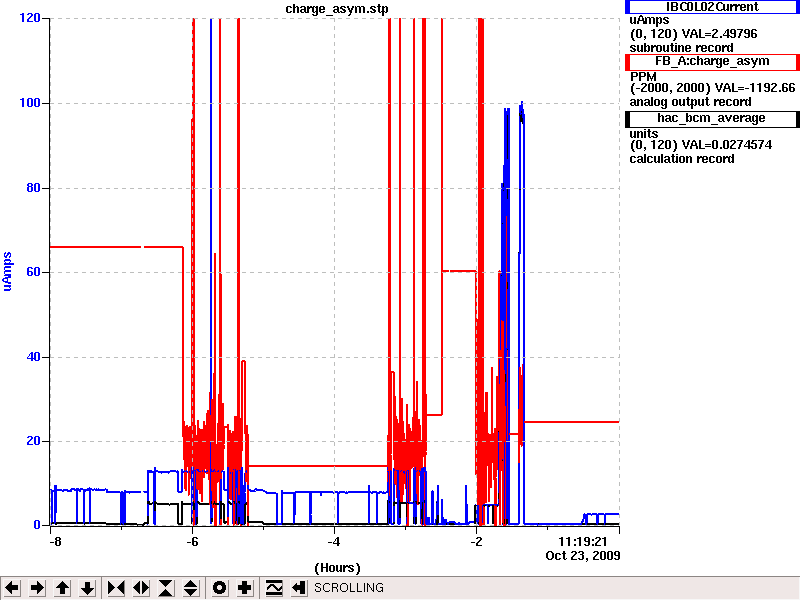Click the 120 y-axis tick label
Viewport: 800px width, 600px height.
tap(30, 18)
